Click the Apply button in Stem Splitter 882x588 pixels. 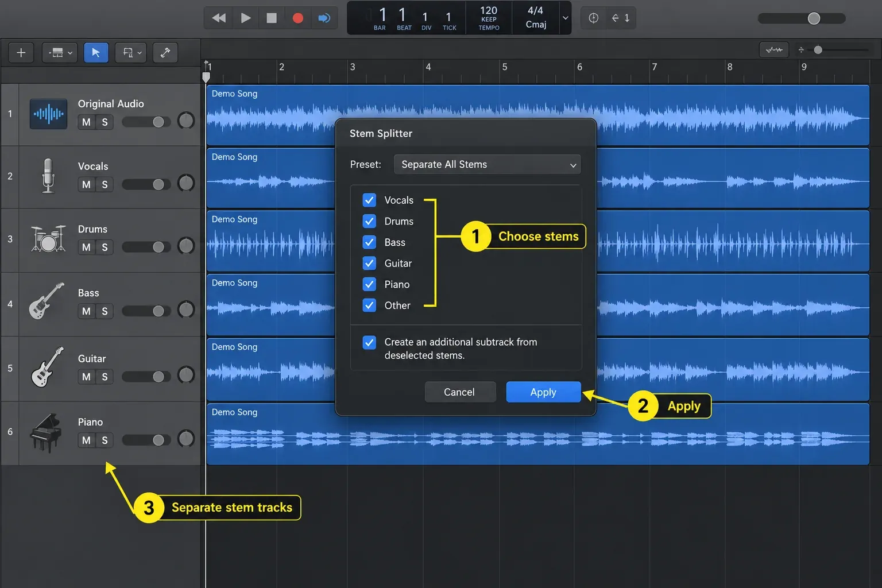coord(543,392)
